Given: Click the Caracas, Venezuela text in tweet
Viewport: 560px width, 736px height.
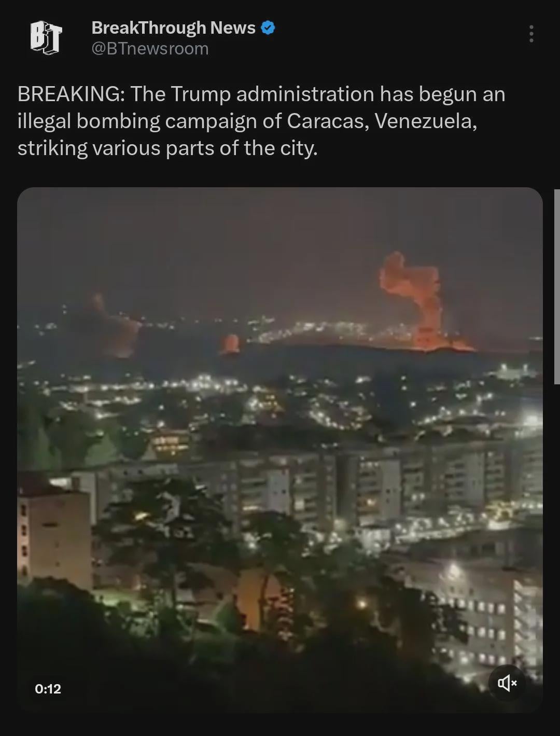Looking at the screenshot, I should click(x=382, y=121).
